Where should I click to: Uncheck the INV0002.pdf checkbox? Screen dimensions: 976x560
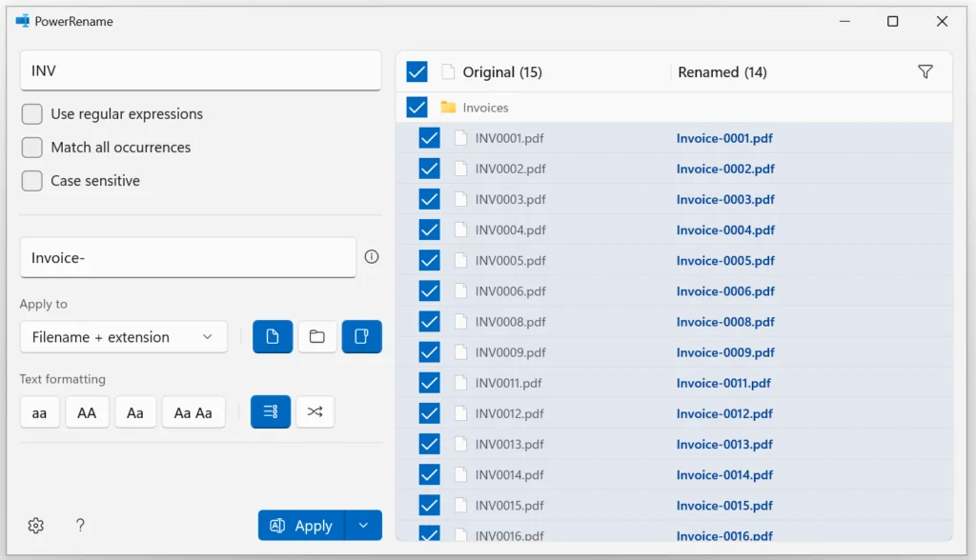[430, 168]
